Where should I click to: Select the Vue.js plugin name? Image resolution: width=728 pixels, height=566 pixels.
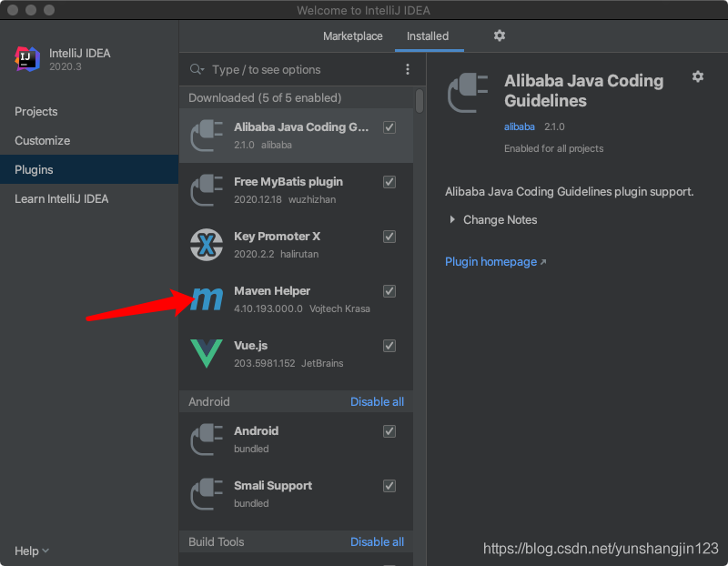pos(251,346)
